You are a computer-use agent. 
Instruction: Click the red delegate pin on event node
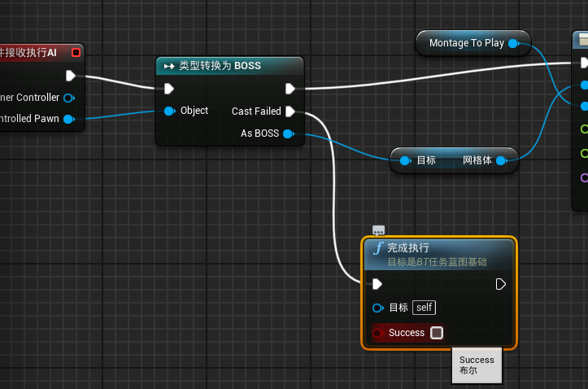click(76, 53)
